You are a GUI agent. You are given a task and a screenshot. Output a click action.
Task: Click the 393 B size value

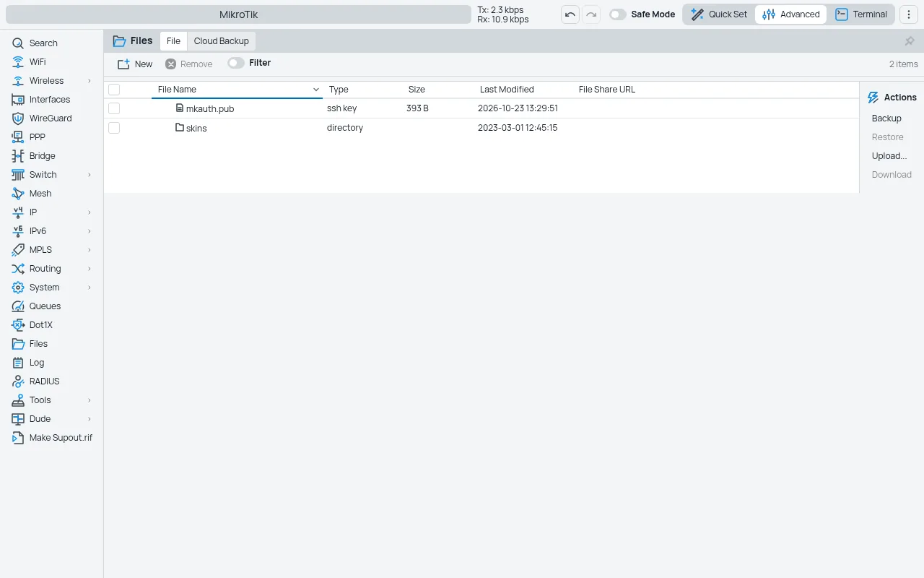(417, 108)
